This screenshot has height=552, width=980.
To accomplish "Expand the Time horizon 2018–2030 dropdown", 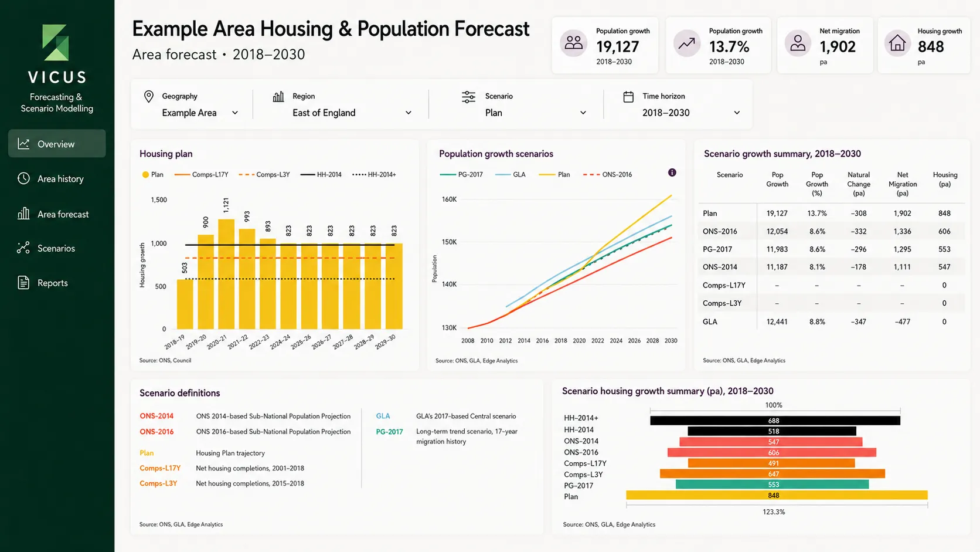I will pos(691,113).
